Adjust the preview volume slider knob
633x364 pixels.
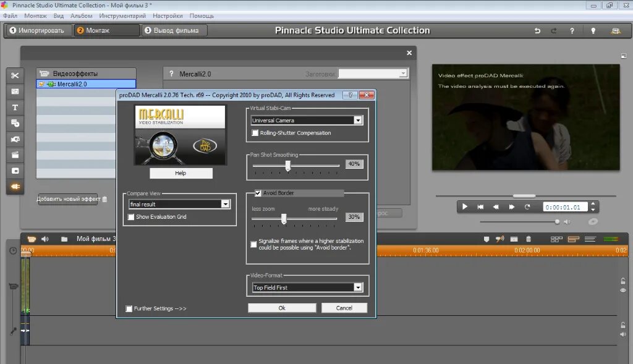[x=557, y=221]
